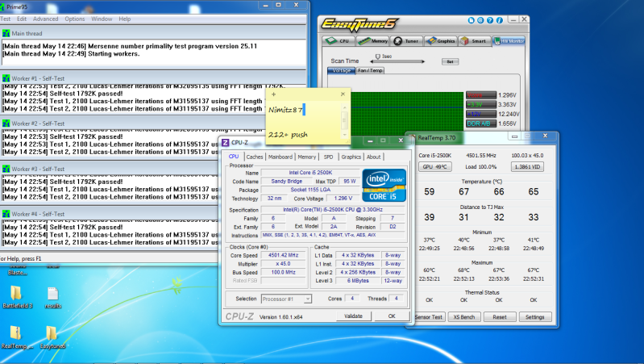Select the Voltage sub-tab in EasyTune6
The width and height of the screenshot is (644, 364).
point(341,70)
